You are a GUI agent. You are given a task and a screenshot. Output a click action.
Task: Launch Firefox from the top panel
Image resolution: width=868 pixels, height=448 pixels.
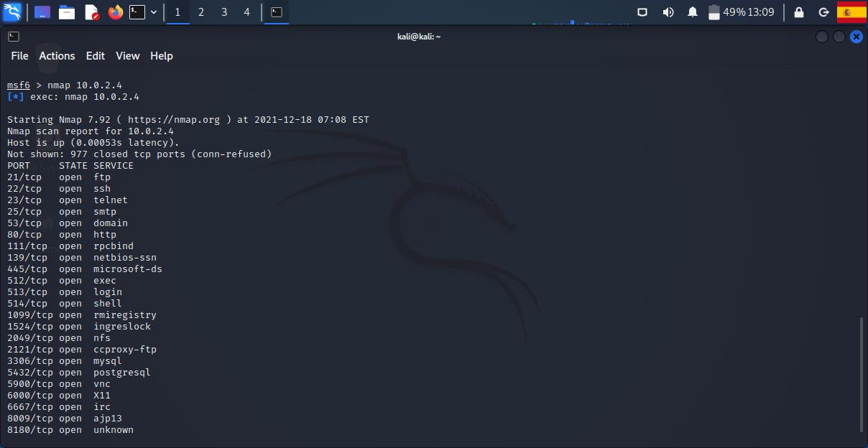(115, 12)
